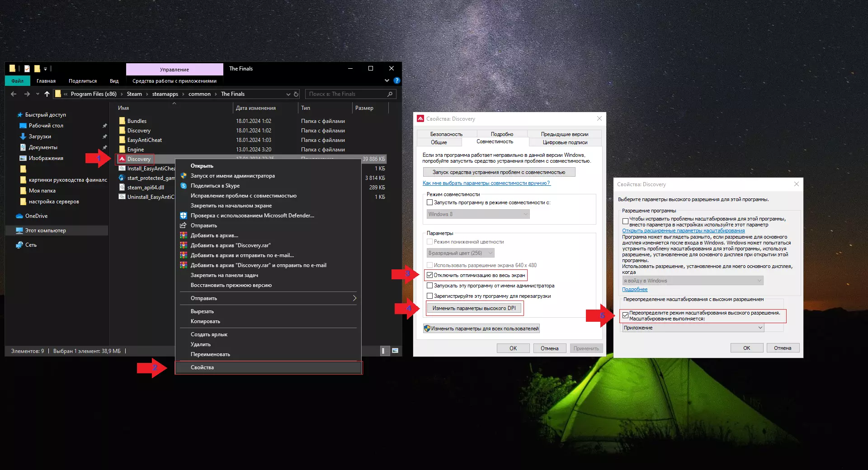
Task: Check Запускать эту программу от имени администратора
Action: pos(430,286)
